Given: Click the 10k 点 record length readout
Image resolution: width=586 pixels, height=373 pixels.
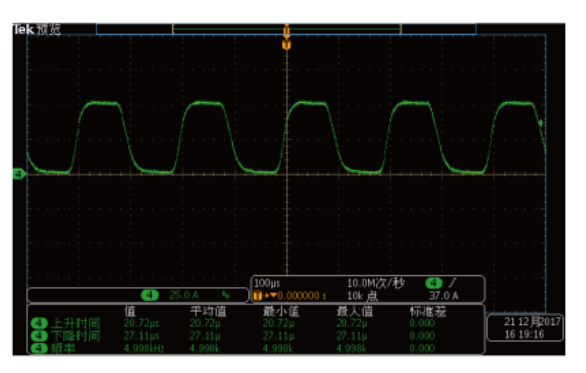Looking at the screenshot, I should (x=363, y=296).
